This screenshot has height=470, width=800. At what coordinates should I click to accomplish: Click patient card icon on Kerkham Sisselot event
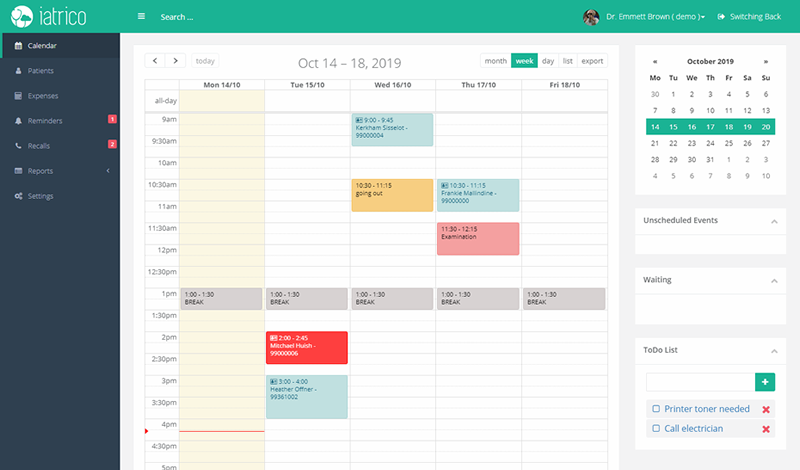[x=359, y=120]
